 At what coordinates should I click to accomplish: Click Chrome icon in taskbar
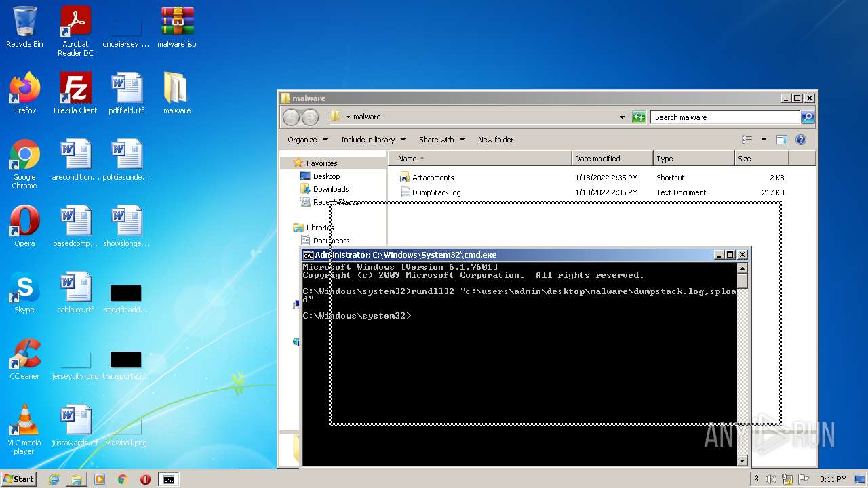tap(123, 479)
